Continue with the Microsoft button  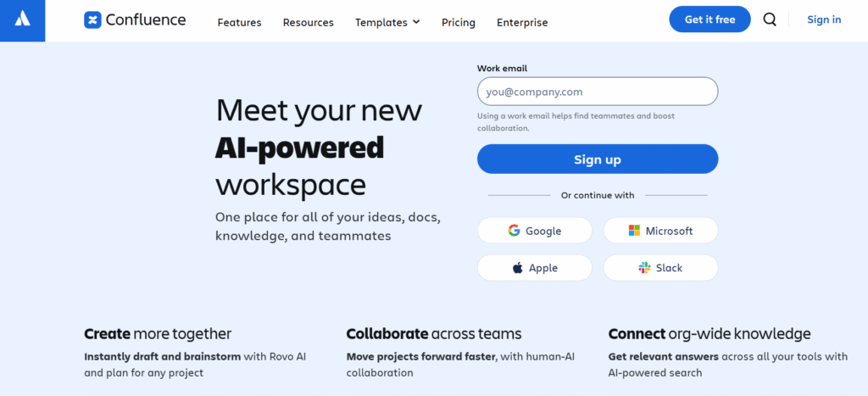click(660, 231)
